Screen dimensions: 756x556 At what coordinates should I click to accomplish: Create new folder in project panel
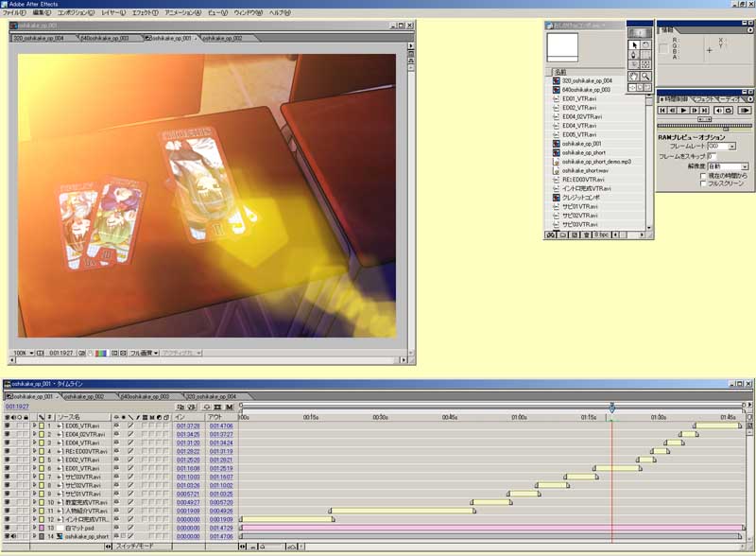coord(562,235)
